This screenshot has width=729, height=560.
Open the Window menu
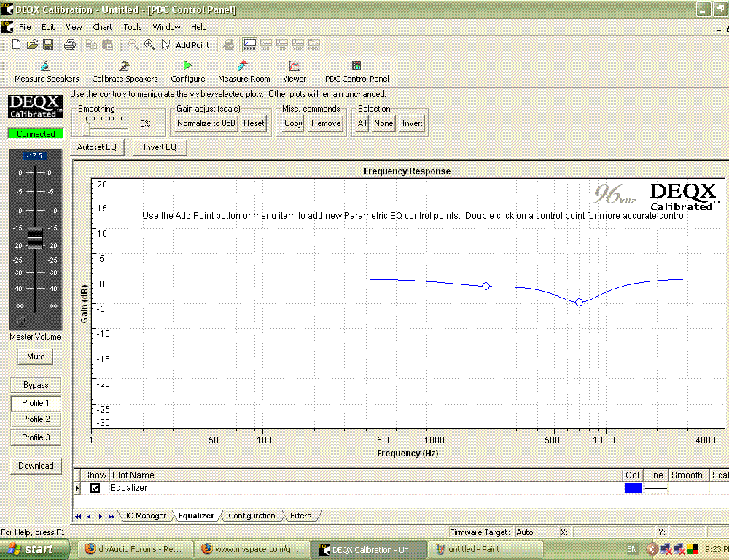[x=166, y=27]
